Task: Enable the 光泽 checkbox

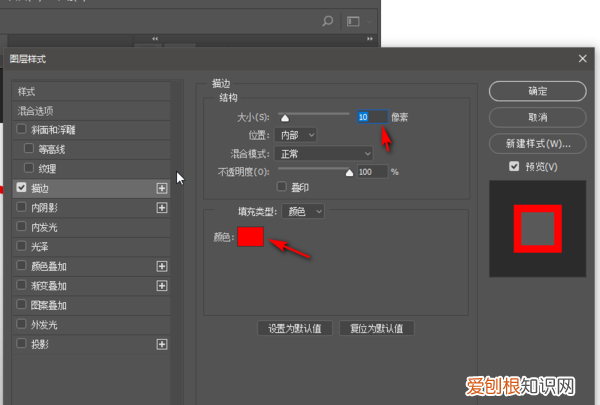Action: [x=21, y=246]
